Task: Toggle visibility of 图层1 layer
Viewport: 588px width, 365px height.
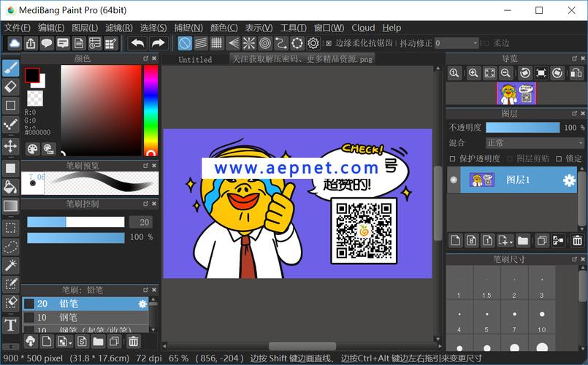Action: (454, 180)
